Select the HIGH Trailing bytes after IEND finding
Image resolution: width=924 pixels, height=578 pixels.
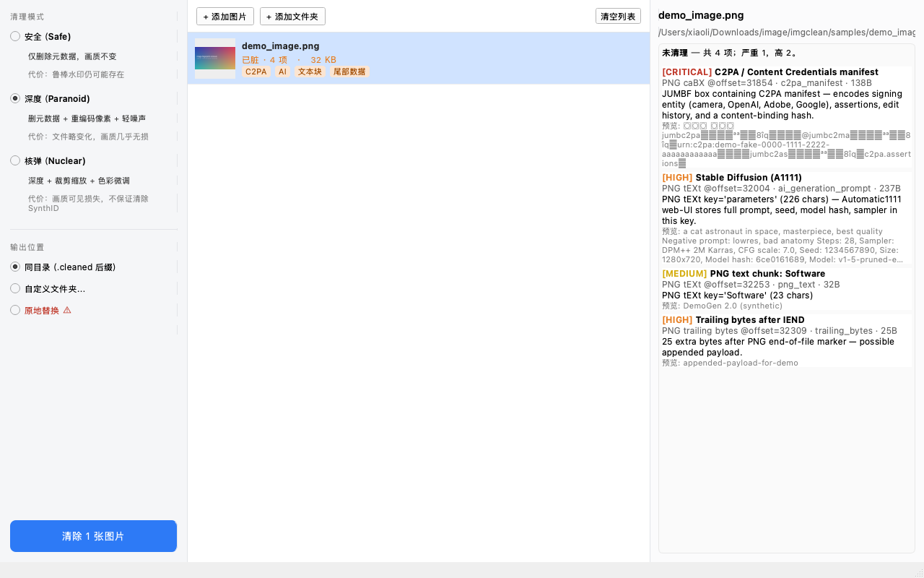tap(786, 341)
